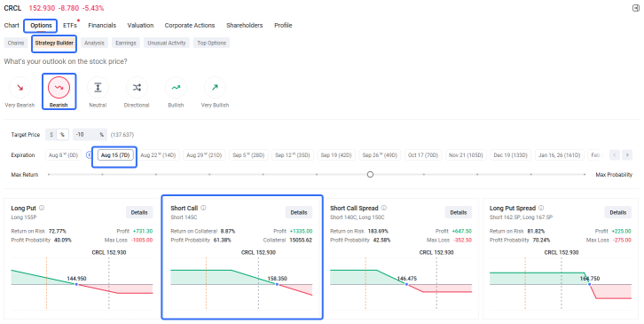Viewport: 644px width, 324px height.
Task: Open the Chart tab
Action: coord(12,25)
